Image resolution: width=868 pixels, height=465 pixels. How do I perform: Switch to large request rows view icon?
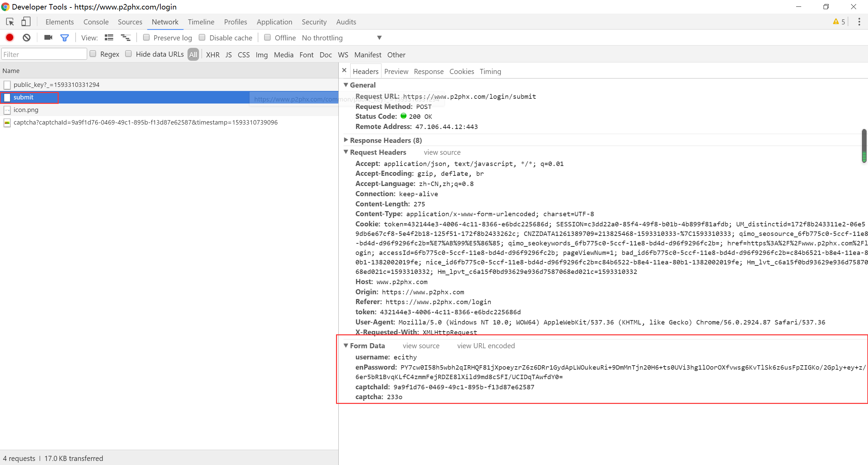pos(109,38)
